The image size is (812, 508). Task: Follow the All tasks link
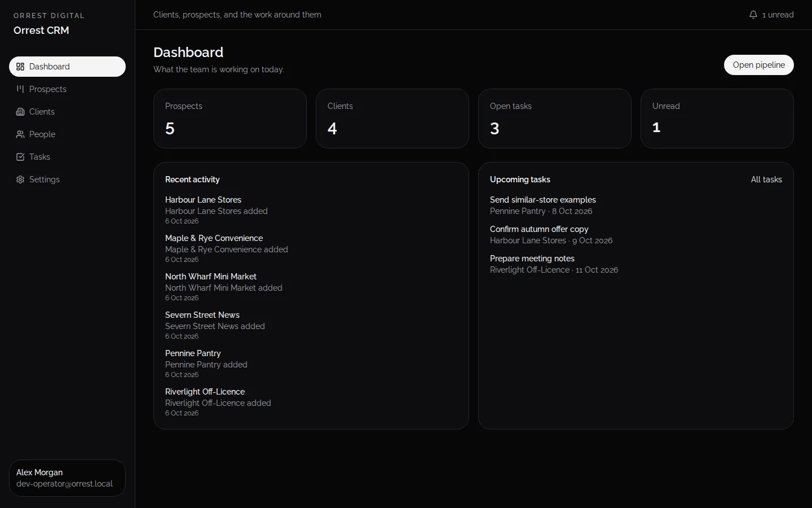pyautogui.click(x=766, y=179)
